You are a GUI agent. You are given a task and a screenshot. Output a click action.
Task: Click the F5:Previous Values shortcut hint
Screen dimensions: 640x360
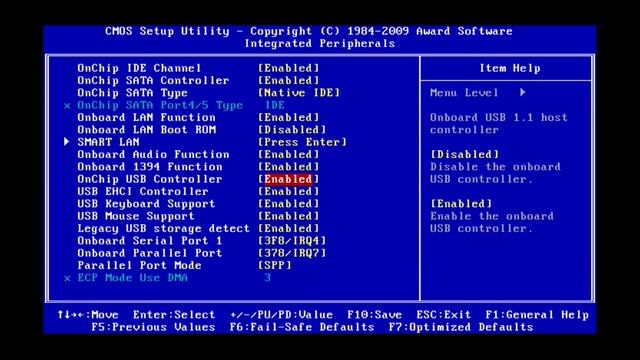(x=153, y=327)
